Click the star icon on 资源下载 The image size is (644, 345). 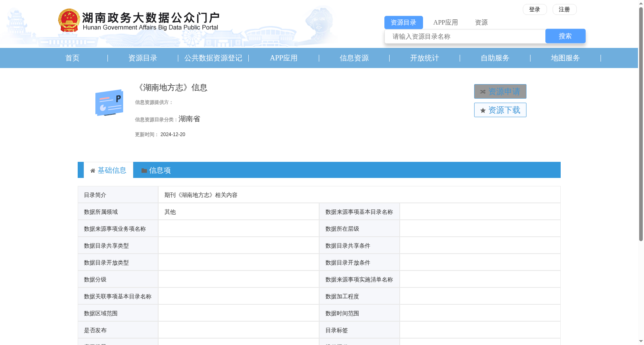click(x=483, y=110)
